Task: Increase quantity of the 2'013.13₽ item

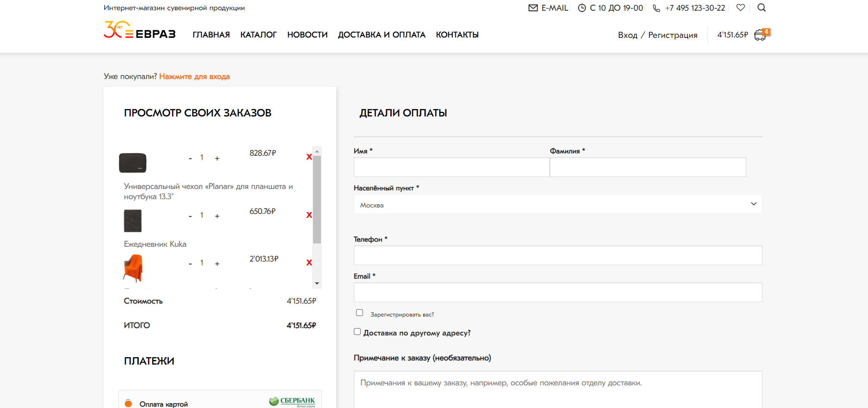Action: (x=217, y=264)
